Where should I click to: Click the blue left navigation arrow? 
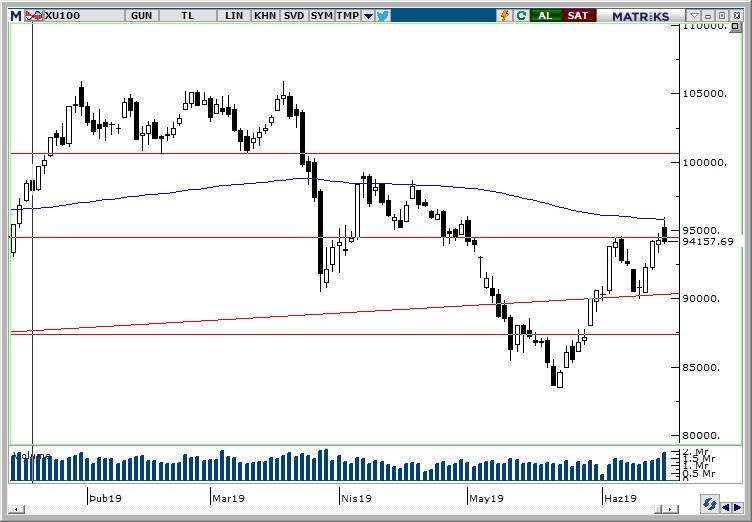726,507
